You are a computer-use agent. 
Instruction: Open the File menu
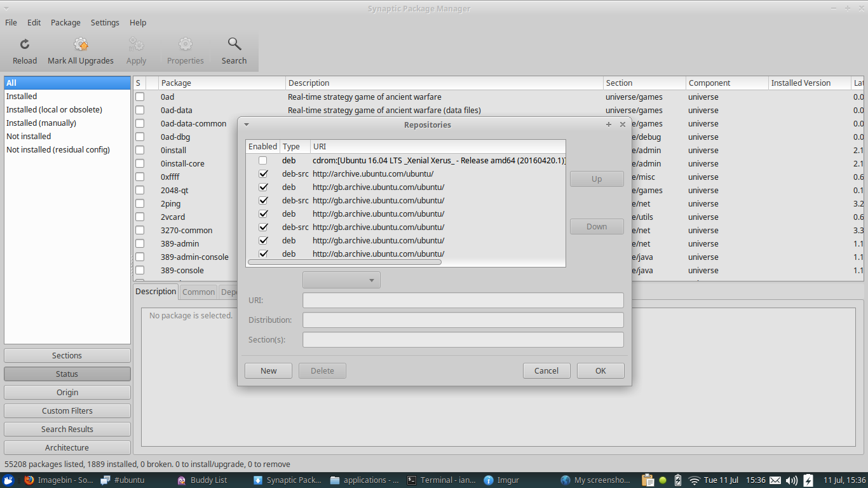coord(11,22)
